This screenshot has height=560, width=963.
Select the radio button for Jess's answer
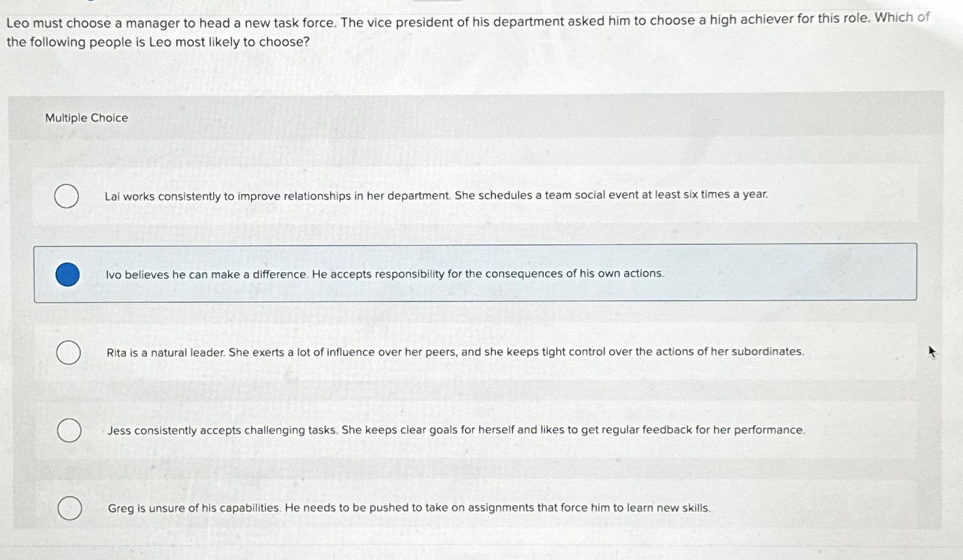point(67,431)
